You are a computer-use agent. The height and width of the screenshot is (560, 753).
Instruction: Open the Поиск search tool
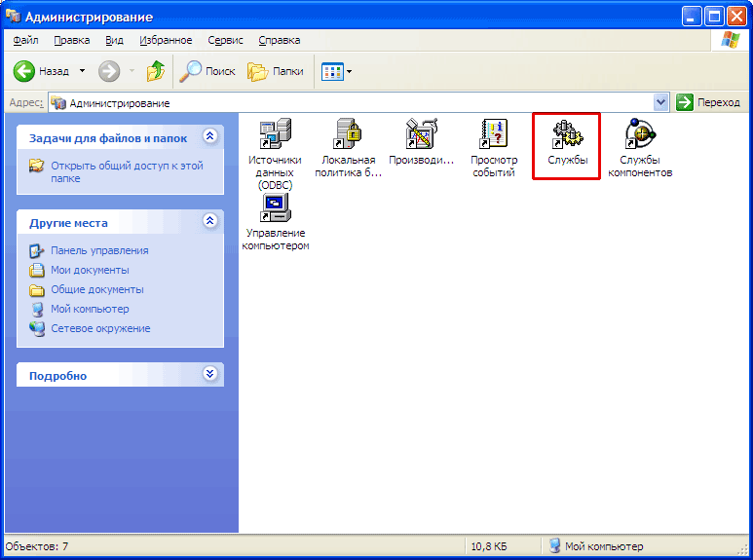pyautogui.click(x=207, y=71)
